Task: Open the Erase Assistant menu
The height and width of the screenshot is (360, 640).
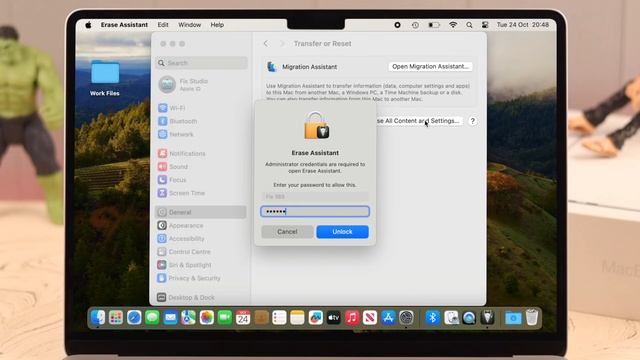Action: point(124,25)
